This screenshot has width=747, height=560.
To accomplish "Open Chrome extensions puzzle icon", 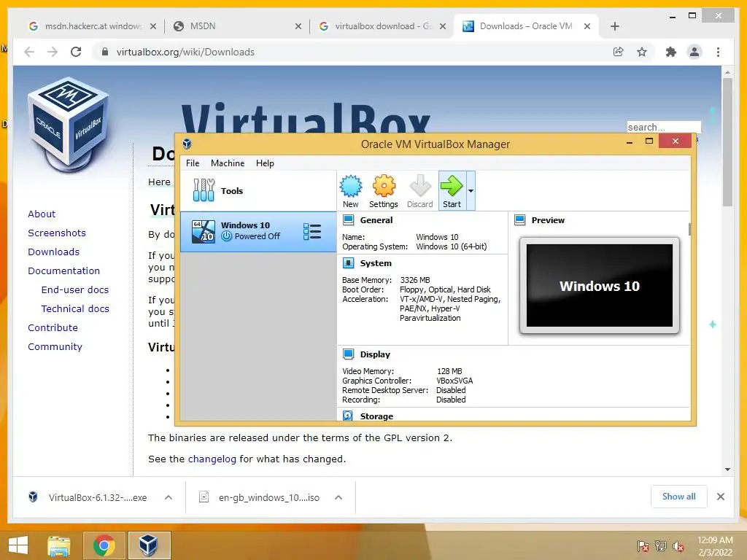I will pyautogui.click(x=671, y=52).
